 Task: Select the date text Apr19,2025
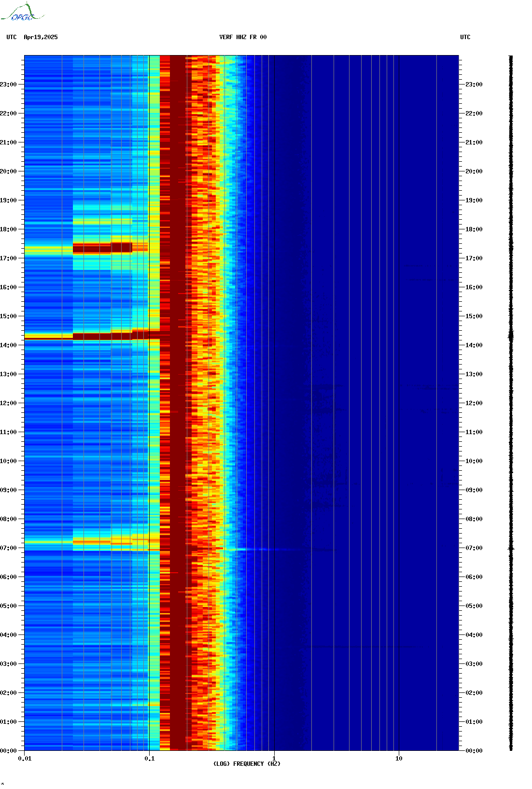pos(41,37)
